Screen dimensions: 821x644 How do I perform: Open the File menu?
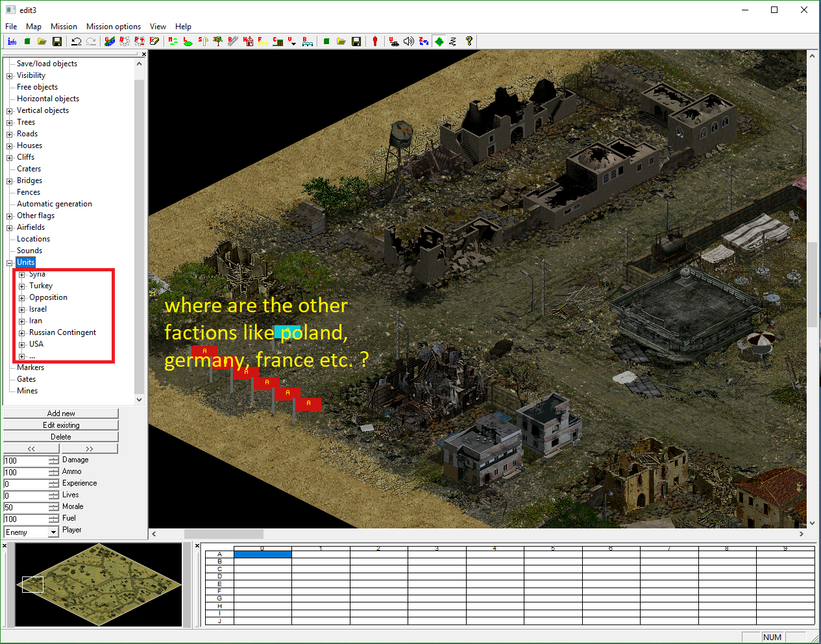pyautogui.click(x=11, y=27)
